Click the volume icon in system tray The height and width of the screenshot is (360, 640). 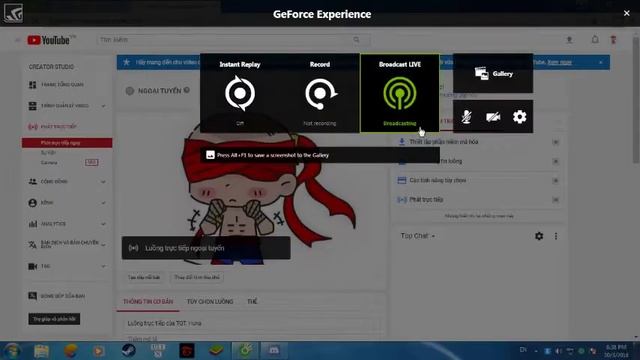point(558,351)
